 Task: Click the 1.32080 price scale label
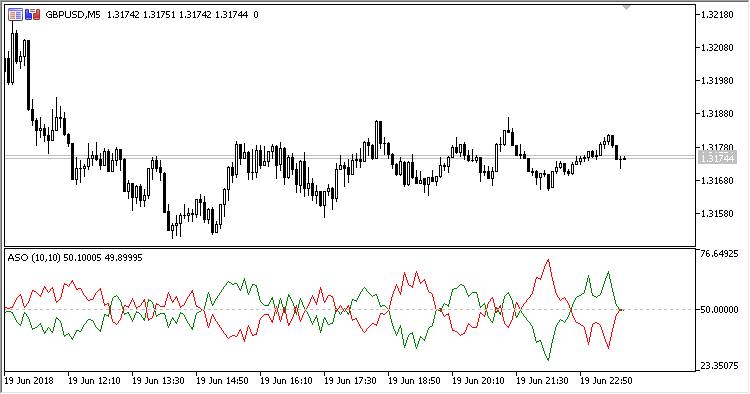click(x=717, y=48)
